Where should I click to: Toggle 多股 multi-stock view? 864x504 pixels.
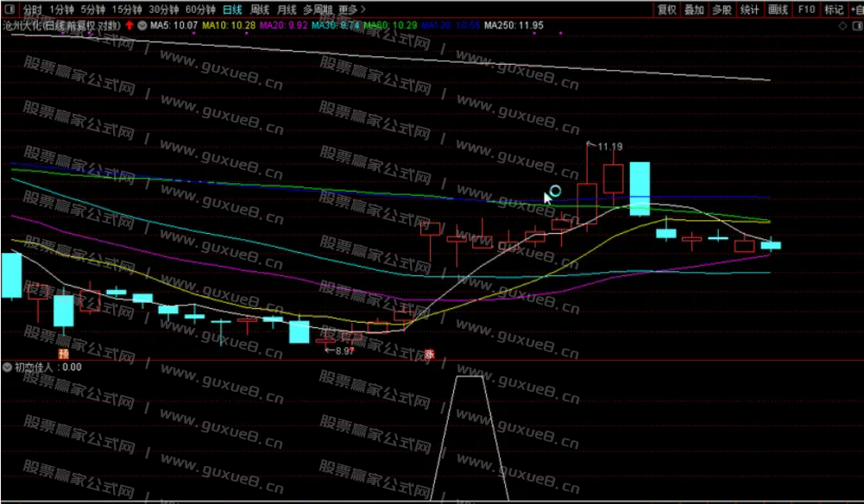pyautogui.click(x=722, y=9)
